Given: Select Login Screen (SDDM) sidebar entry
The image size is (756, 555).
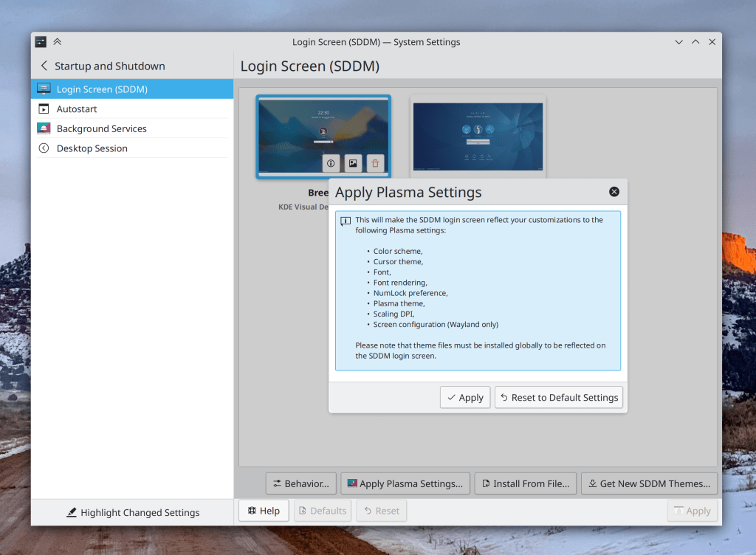Looking at the screenshot, I should click(x=102, y=89).
